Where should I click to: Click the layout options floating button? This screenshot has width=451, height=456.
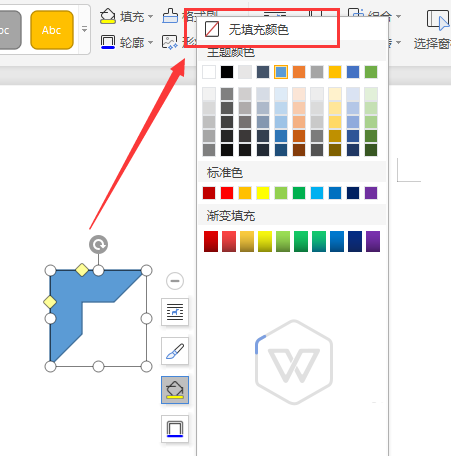pos(175,312)
